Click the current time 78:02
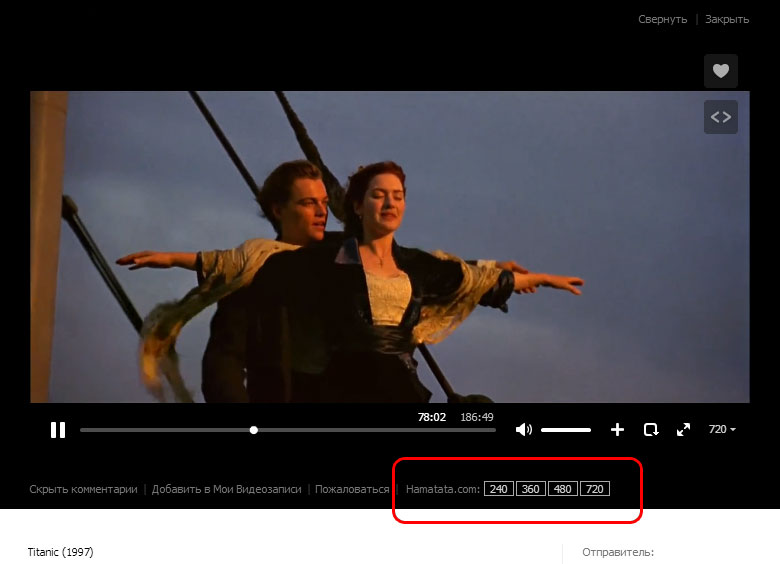This screenshot has width=780, height=564. coord(432,417)
